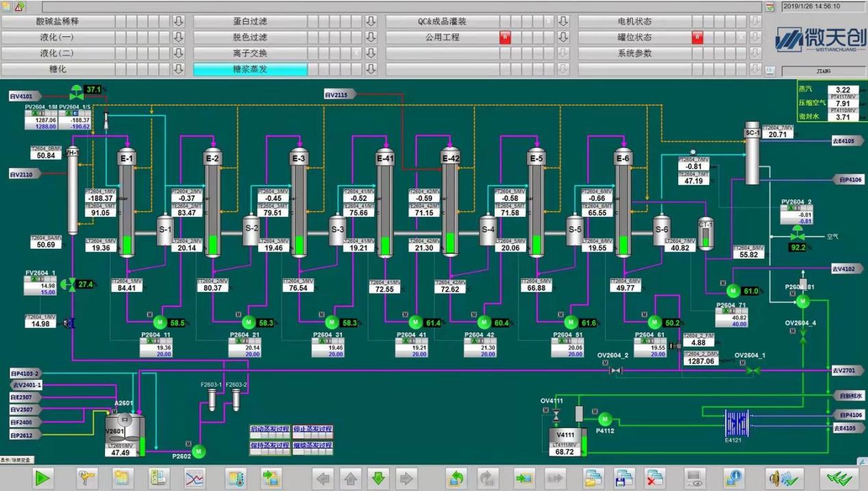
Task: Toggle pump motor P2602 near tank V2601
Action: click(198, 451)
